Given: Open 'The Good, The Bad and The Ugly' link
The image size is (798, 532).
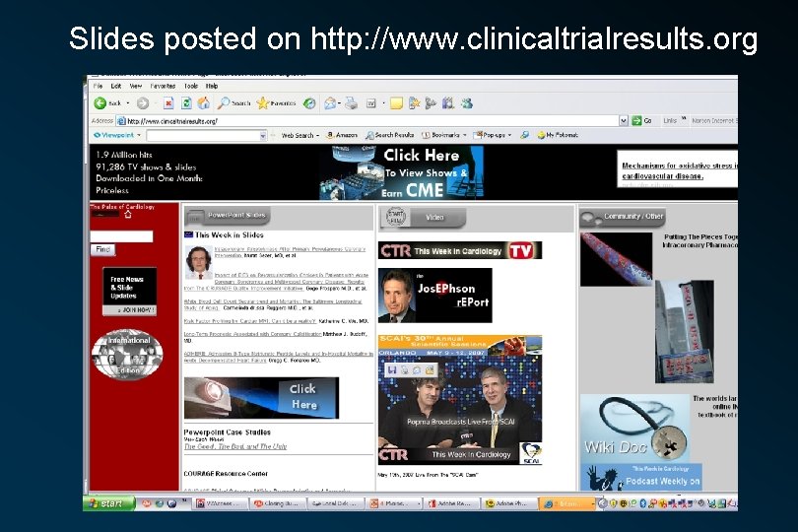Looking at the screenshot, I should click(235, 446).
